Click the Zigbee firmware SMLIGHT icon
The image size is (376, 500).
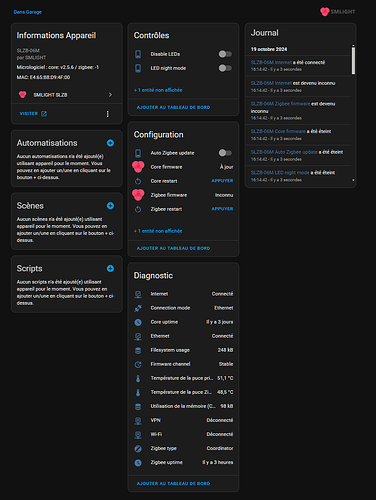[138, 195]
